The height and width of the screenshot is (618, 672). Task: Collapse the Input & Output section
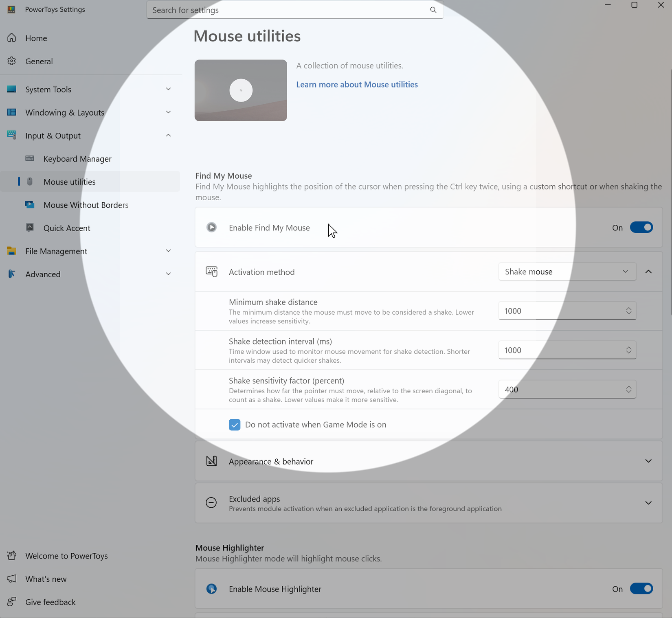point(168,135)
